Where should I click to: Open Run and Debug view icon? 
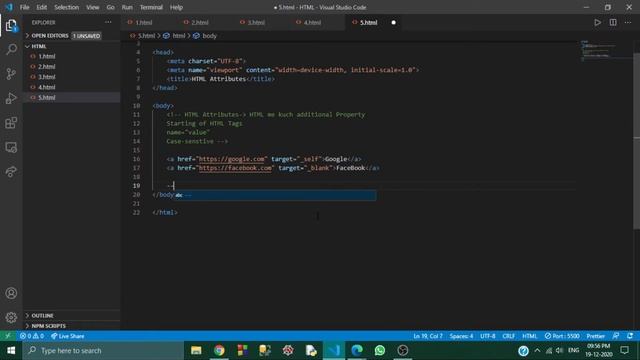coord(11,98)
